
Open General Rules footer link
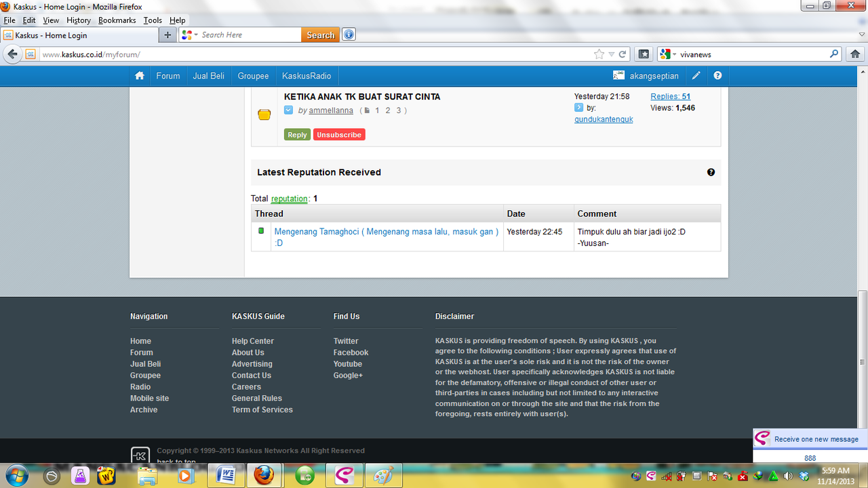(256, 398)
